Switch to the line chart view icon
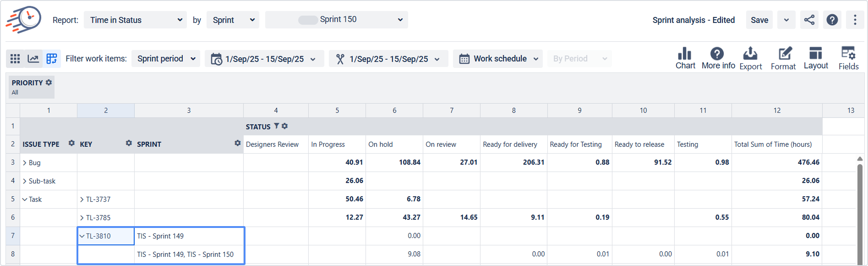Image resolution: width=868 pixels, height=266 pixels. tap(33, 59)
